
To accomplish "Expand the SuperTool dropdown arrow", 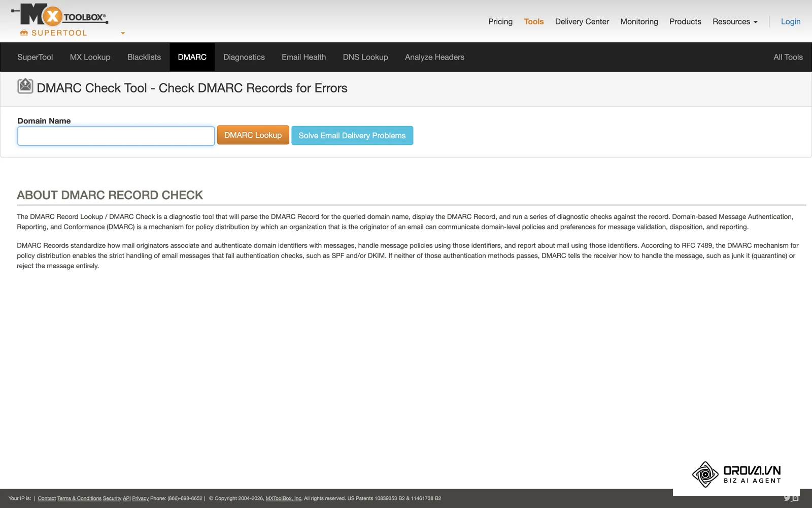I will coord(123,34).
